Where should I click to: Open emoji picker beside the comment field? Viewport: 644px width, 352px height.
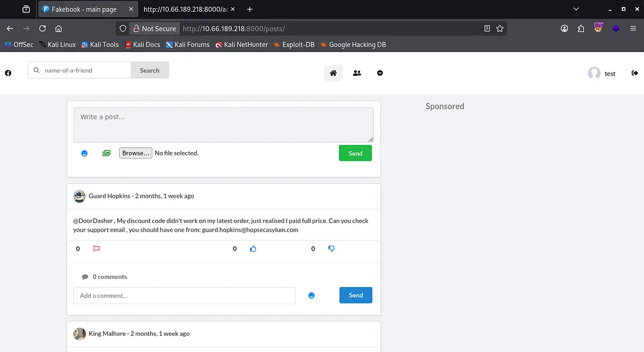click(311, 296)
